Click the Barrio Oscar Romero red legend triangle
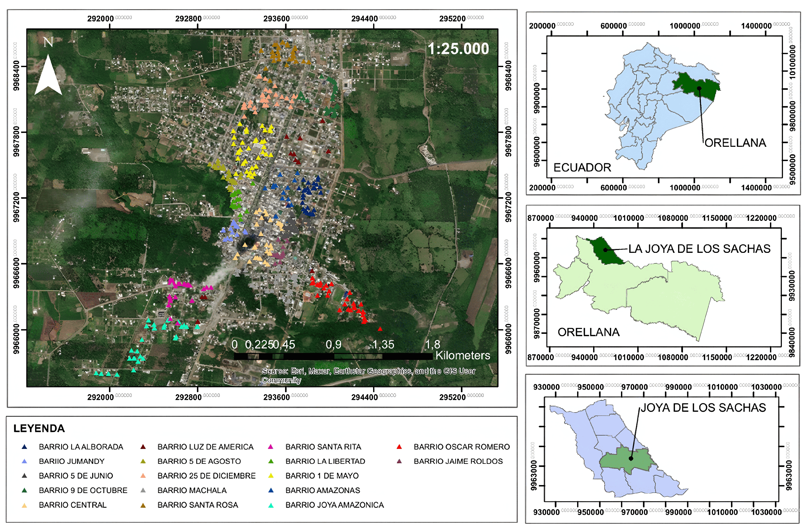 click(x=399, y=447)
